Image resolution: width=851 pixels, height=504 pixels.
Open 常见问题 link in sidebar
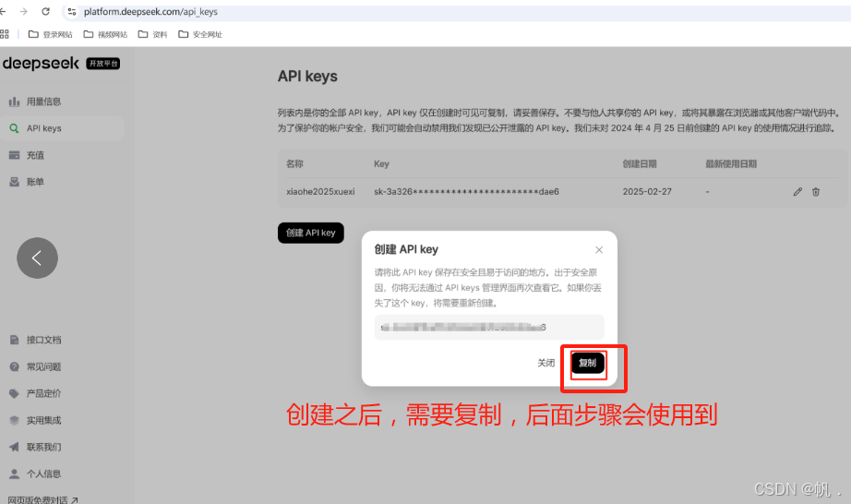[43, 366]
